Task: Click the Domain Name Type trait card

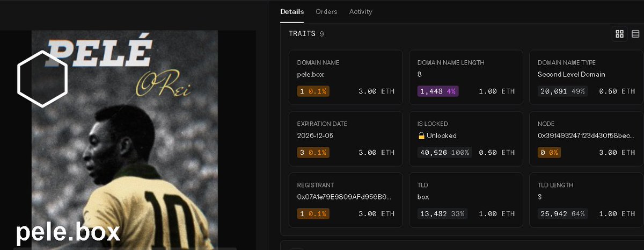Action: click(x=586, y=77)
